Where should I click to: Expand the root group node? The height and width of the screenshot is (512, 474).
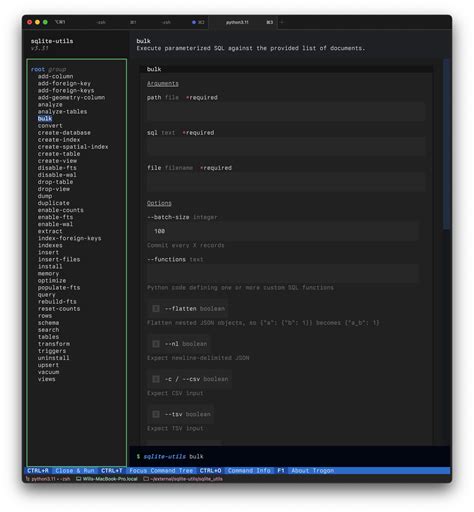coord(48,69)
